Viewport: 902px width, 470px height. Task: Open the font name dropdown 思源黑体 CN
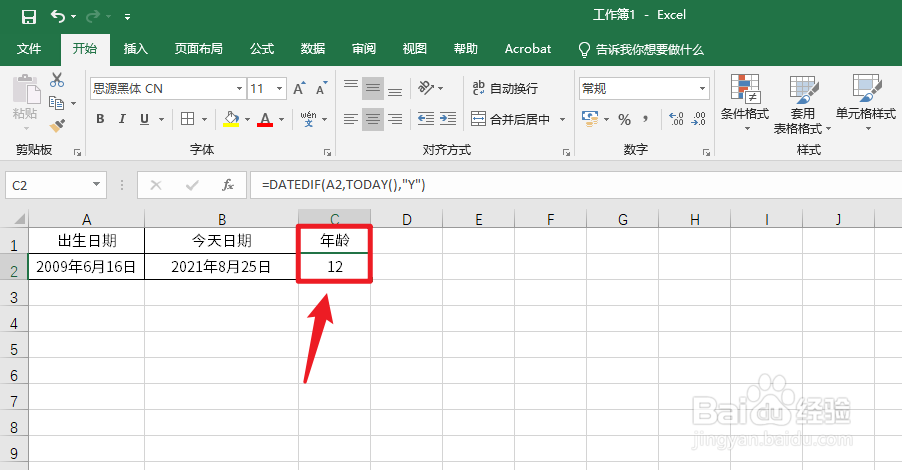pos(239,89)
